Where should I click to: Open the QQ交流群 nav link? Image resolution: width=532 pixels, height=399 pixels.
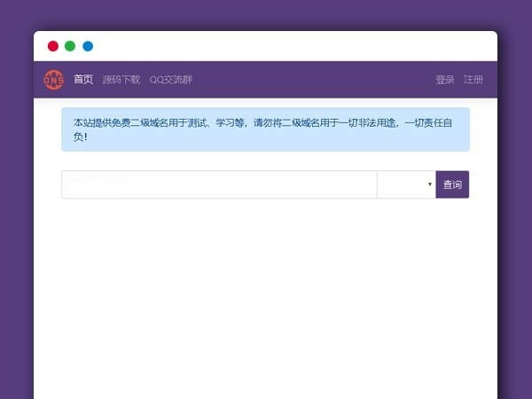pos(171,80)
